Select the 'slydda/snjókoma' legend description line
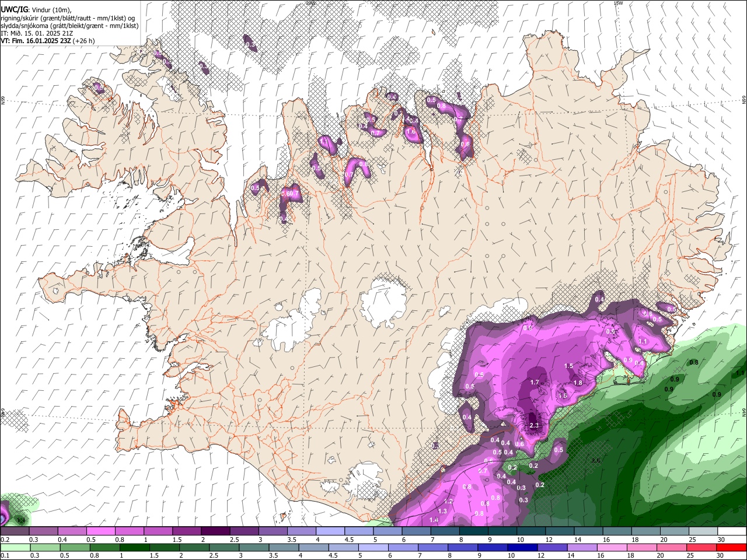Viewport: 747px width, 560px height. pyautogui.click(x=69, y=26)
